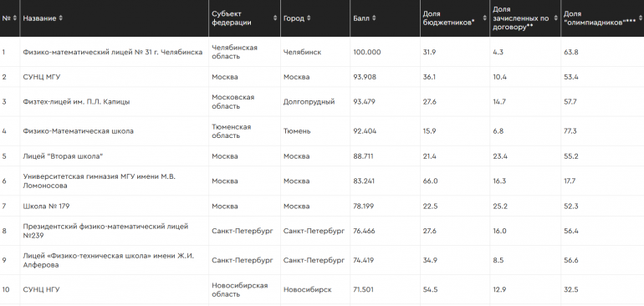Click the 100.000 score cell
The image size is (644, 306).
point(367,52)
